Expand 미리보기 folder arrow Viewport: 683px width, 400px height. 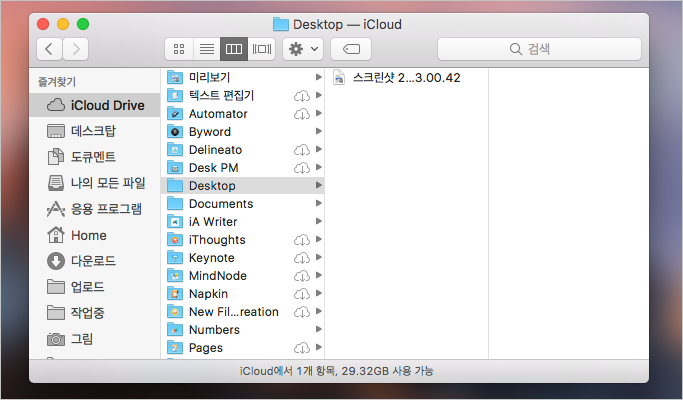pyautogui.click(x=318, y=77)
